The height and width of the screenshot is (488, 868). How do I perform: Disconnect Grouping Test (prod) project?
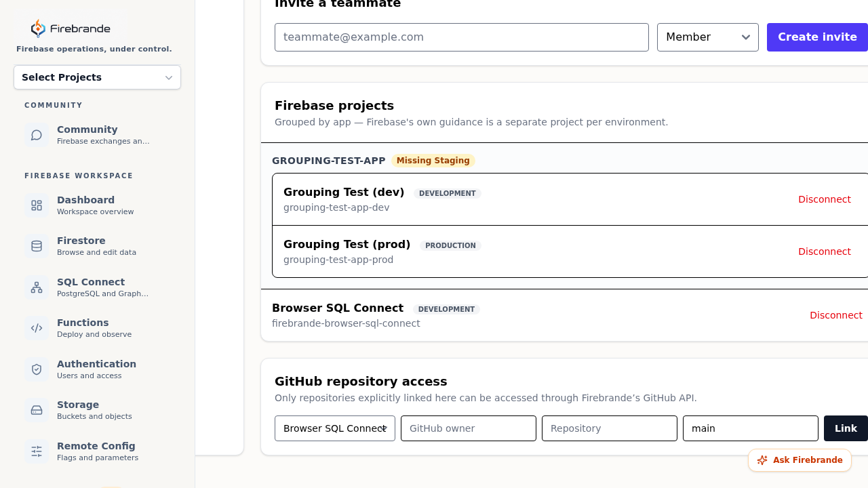point(825,251)
